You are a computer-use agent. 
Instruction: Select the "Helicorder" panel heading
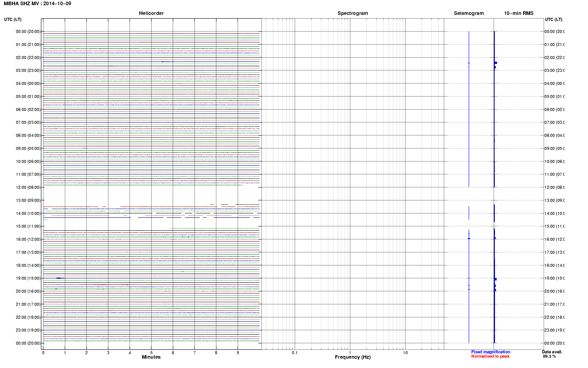pos(151,13)
